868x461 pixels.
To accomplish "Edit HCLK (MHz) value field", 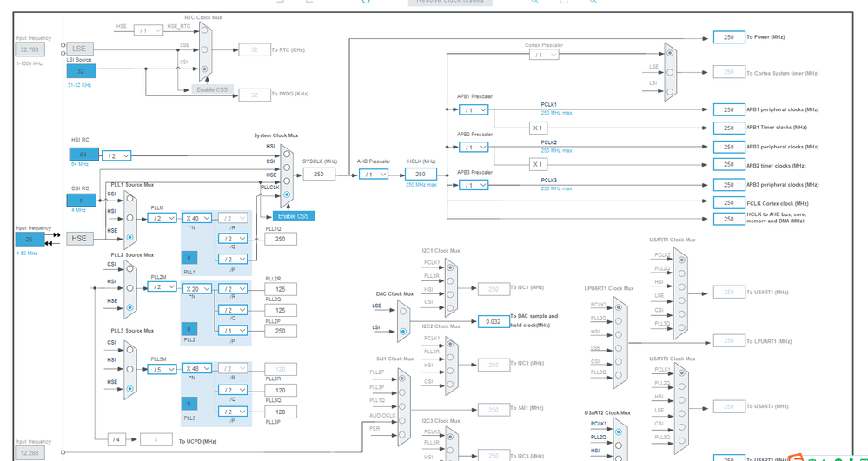I will [x=421, y=174].
